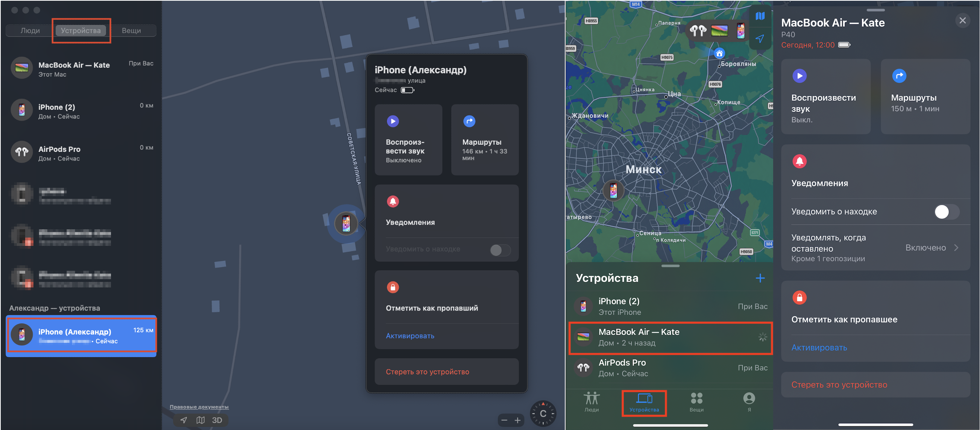Expand Уведомлять, когда оставлено chevron
The height and width of the screenshot is (430, 980).
[956, 248]
